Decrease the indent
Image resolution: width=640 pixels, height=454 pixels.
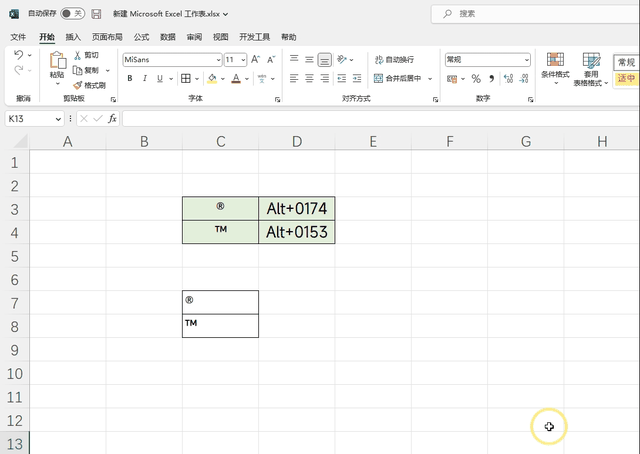[x=342, y=78]
